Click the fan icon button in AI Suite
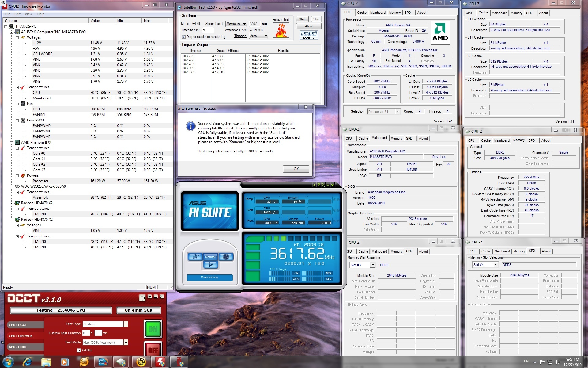Image resolution: width=588 pixels, height=368 pixels. 226,257
